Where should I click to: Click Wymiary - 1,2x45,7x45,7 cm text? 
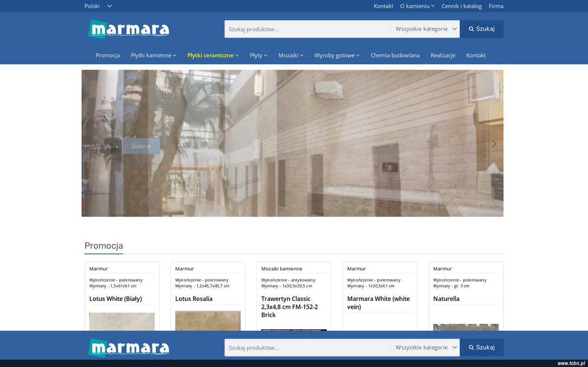click(202, 286)
